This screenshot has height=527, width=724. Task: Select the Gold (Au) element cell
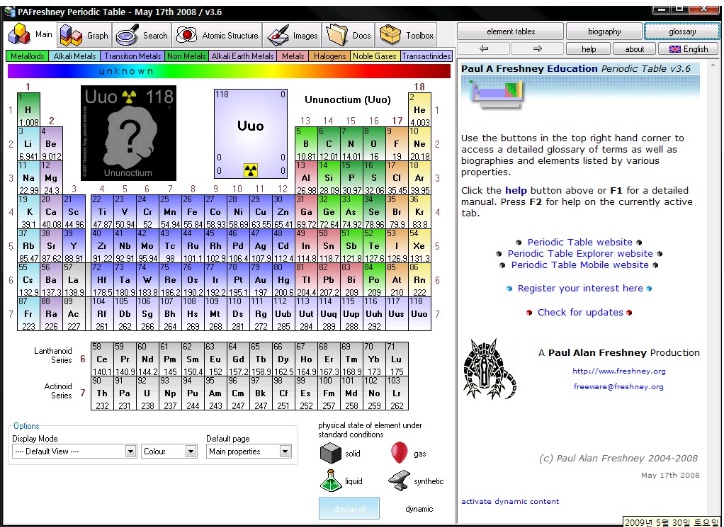tap(260, 279)
